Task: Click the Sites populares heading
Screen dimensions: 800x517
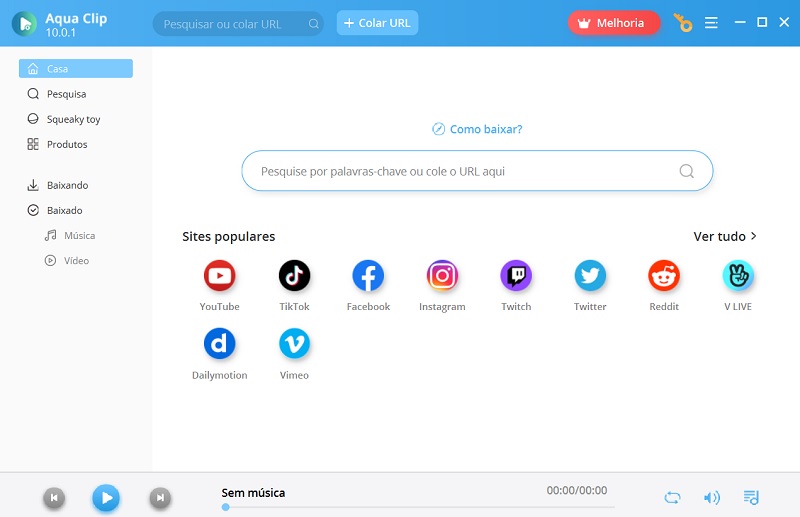Action: point(229,236)
